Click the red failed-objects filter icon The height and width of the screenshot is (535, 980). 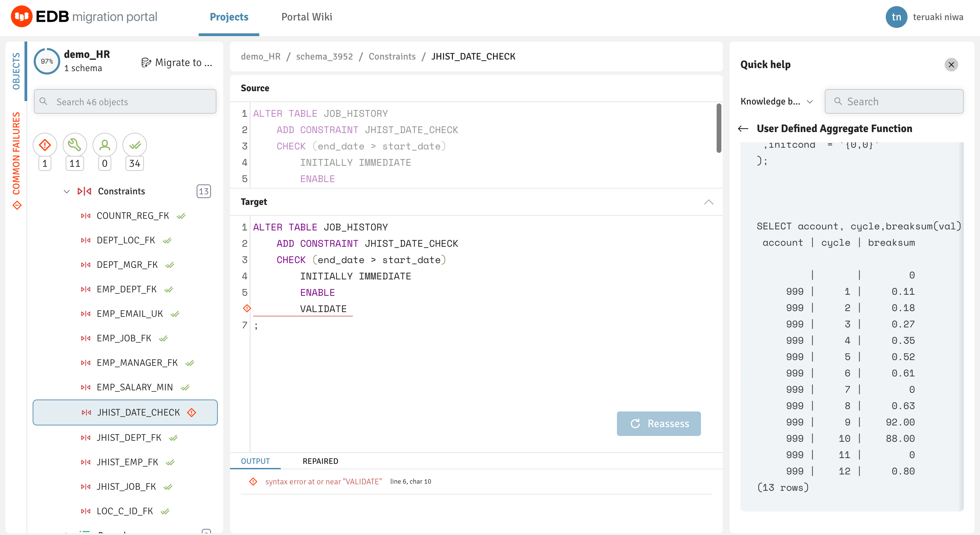pyautogui.click(x=45, y=145)
